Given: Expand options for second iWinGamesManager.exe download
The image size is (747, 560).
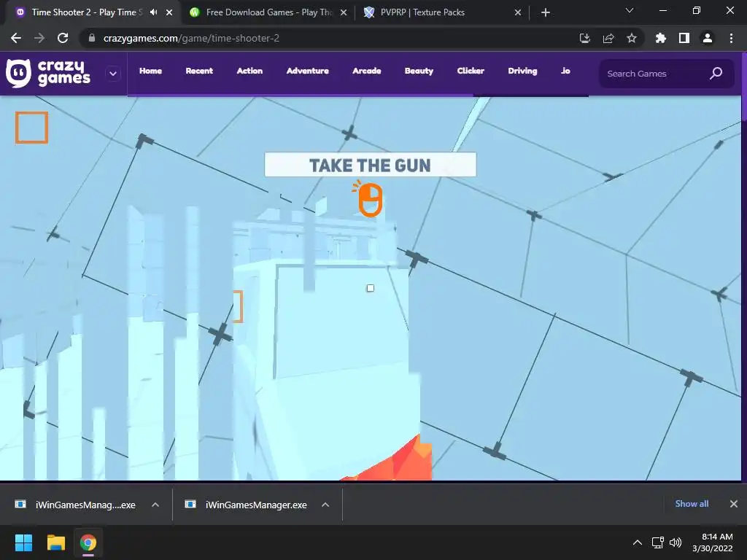Looking at the screenshot, I should (325, 505).
